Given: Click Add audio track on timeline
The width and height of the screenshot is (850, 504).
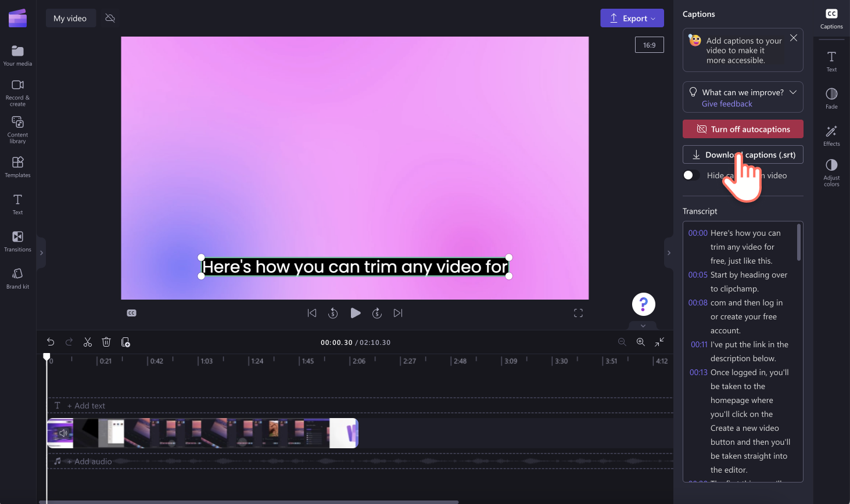Looking at the screenshot, I should point(89,462).
